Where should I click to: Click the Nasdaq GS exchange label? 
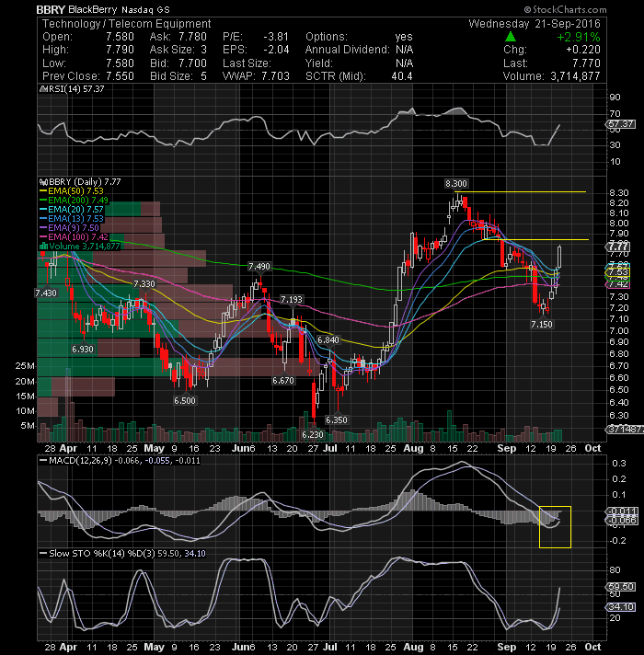tap(145, 9)
